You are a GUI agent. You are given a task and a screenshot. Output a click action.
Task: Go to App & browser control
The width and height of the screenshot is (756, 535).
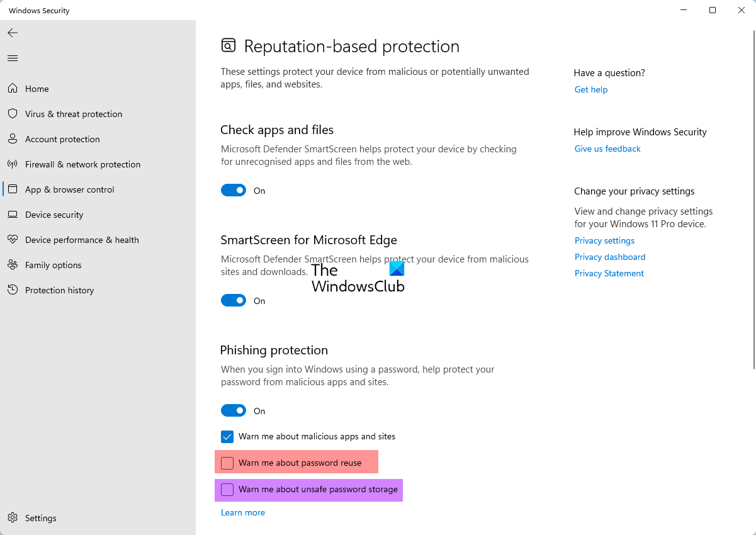[69, 189]
